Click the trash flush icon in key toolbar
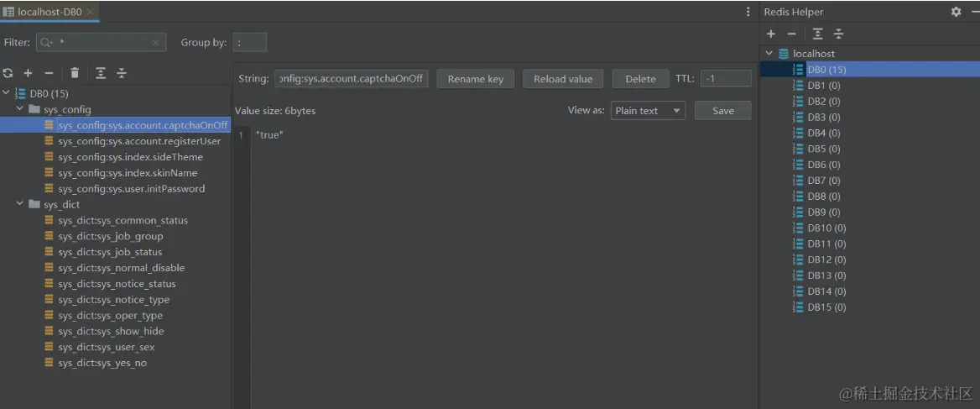The width and height of the screenshot is (980, 409). (x=75, y=73)
